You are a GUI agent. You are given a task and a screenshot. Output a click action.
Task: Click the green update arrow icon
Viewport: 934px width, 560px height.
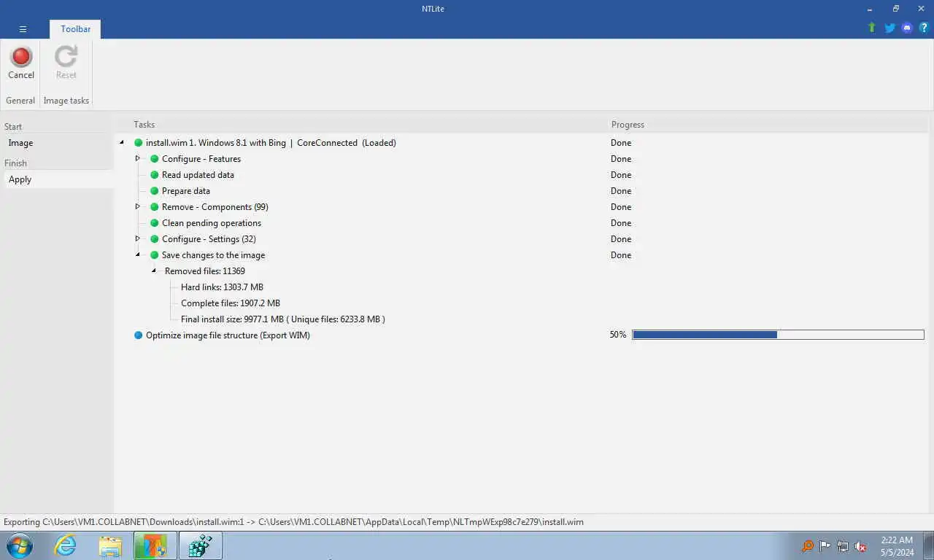871,28
